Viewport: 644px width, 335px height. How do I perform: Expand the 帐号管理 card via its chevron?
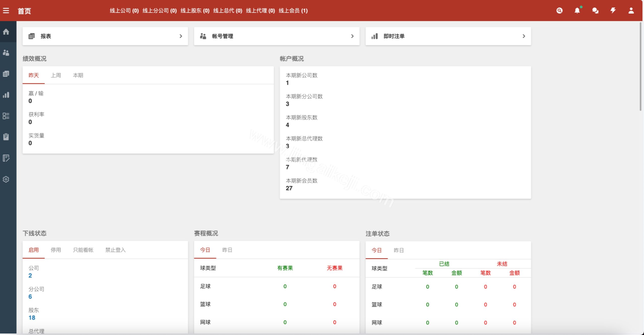click(x=352, y=36)
